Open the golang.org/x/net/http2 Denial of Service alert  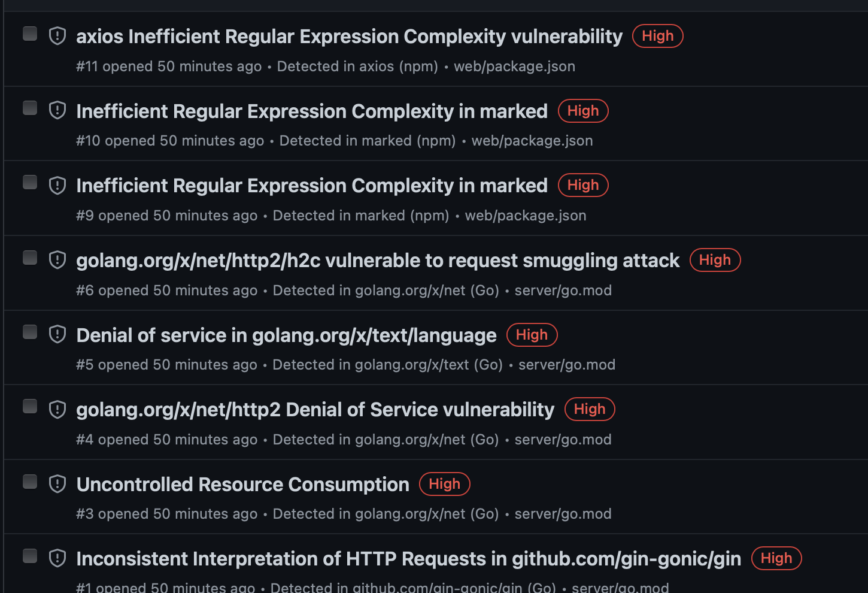coord(315,409)
